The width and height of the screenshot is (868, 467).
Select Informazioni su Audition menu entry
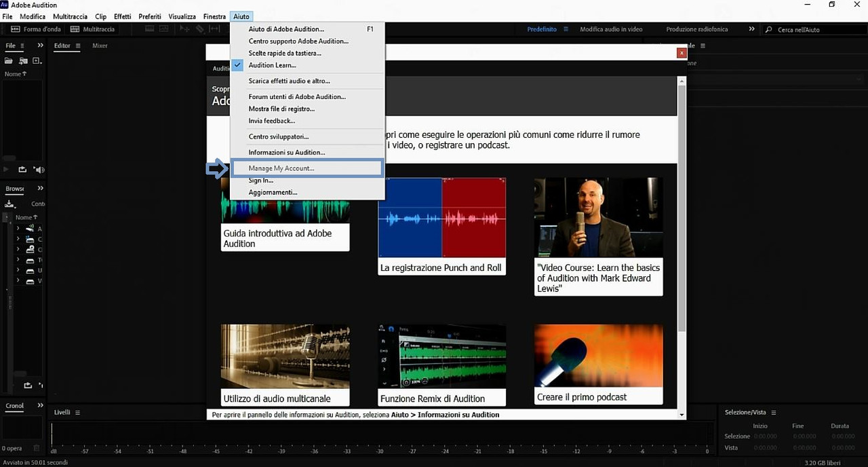click(x=307, y=152)
